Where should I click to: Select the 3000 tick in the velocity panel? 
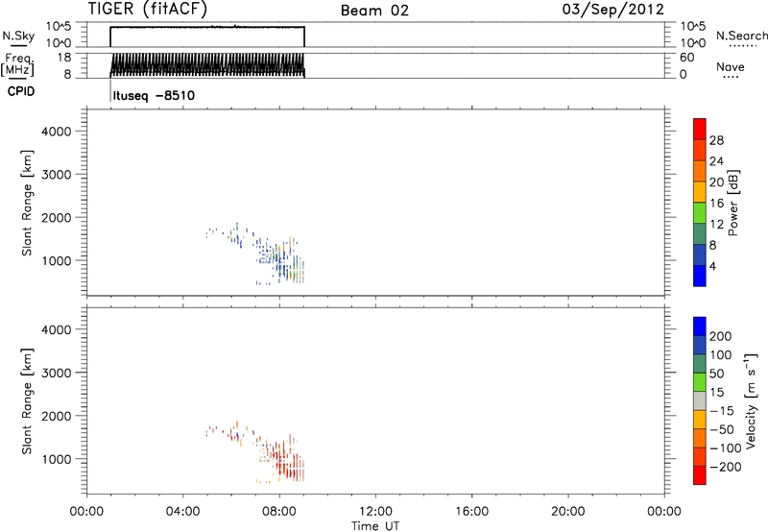(57, 373)
